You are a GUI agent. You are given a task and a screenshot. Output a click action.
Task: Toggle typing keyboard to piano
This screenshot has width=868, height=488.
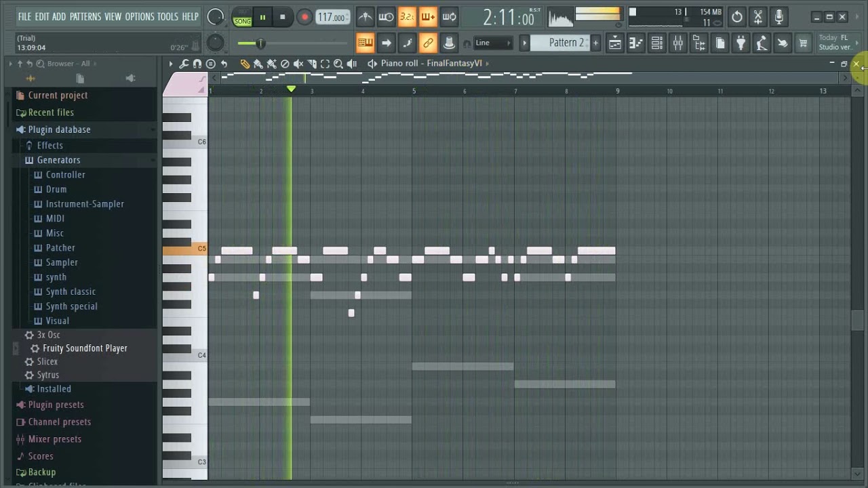tap(365, 43)
